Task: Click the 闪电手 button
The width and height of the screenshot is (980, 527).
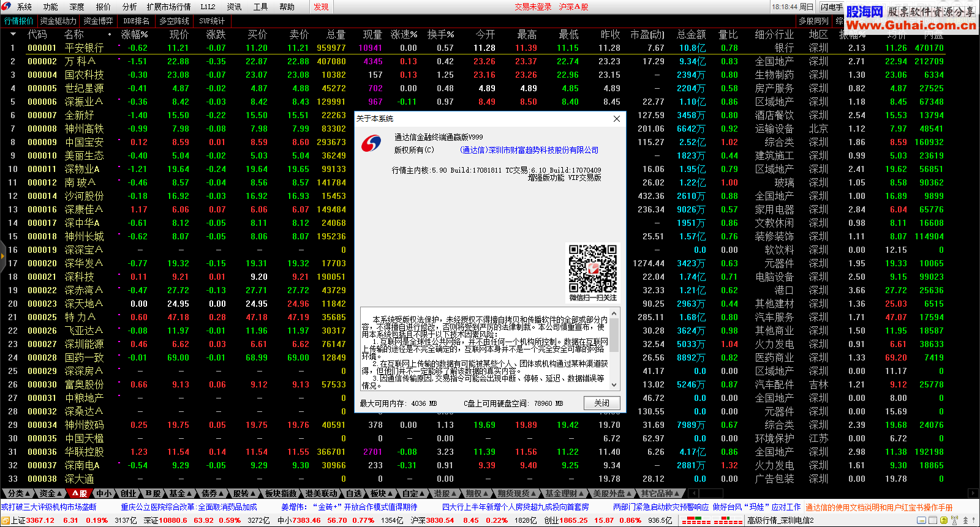Action: (831, 7)
